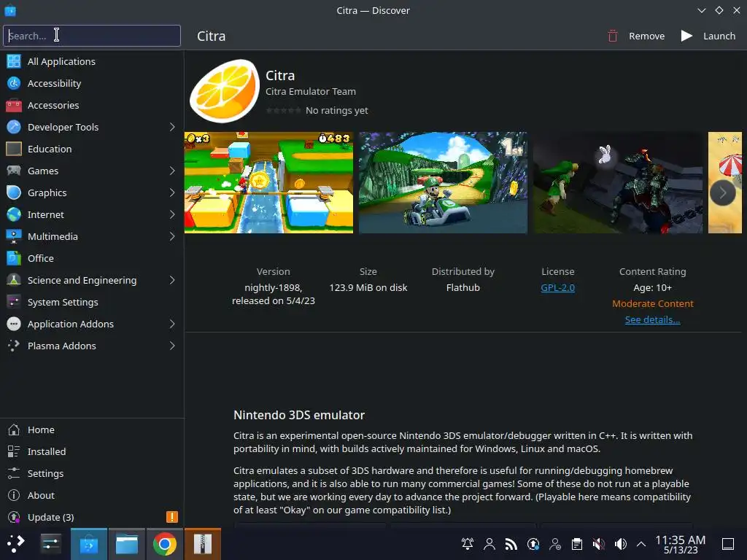Screen dimensions: 747x560
Task: Expand Internet subcategories chevron
Action: pos(172,215)
